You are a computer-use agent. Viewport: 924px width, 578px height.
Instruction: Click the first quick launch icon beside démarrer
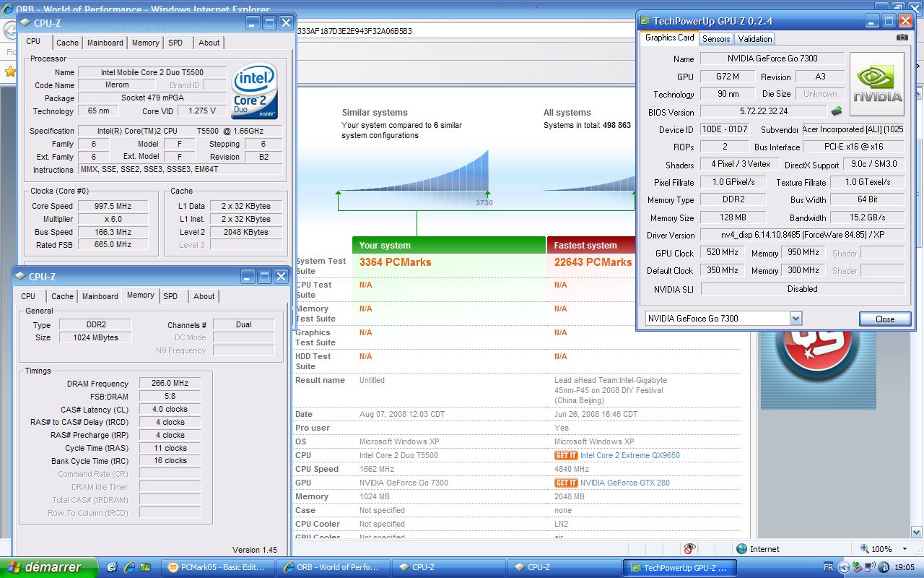coord(113,567)
